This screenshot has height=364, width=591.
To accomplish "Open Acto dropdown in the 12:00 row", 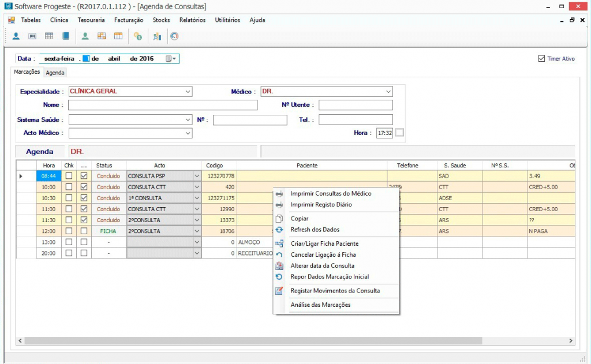I will pos(197,231).
